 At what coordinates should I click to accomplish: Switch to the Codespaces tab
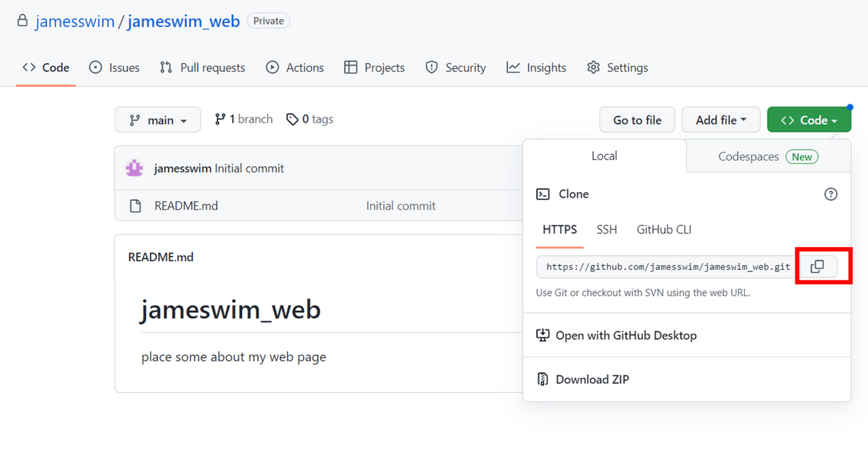[768, 157]
